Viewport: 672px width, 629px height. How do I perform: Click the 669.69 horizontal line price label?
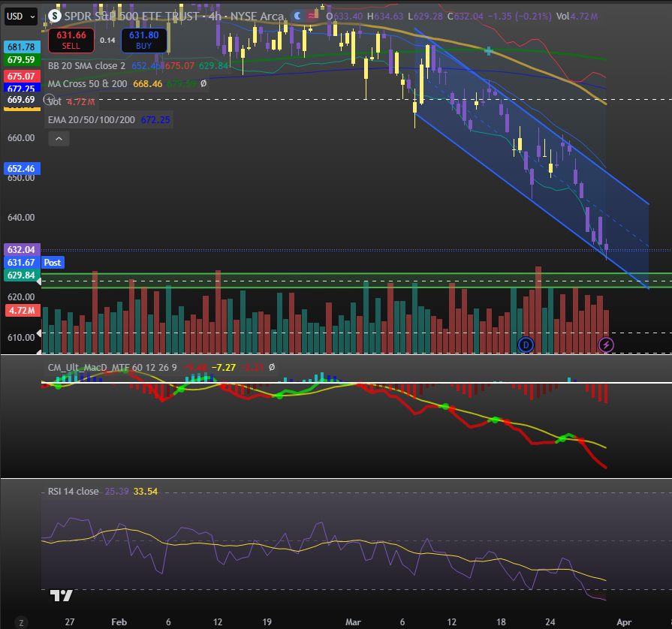point(22,100)
